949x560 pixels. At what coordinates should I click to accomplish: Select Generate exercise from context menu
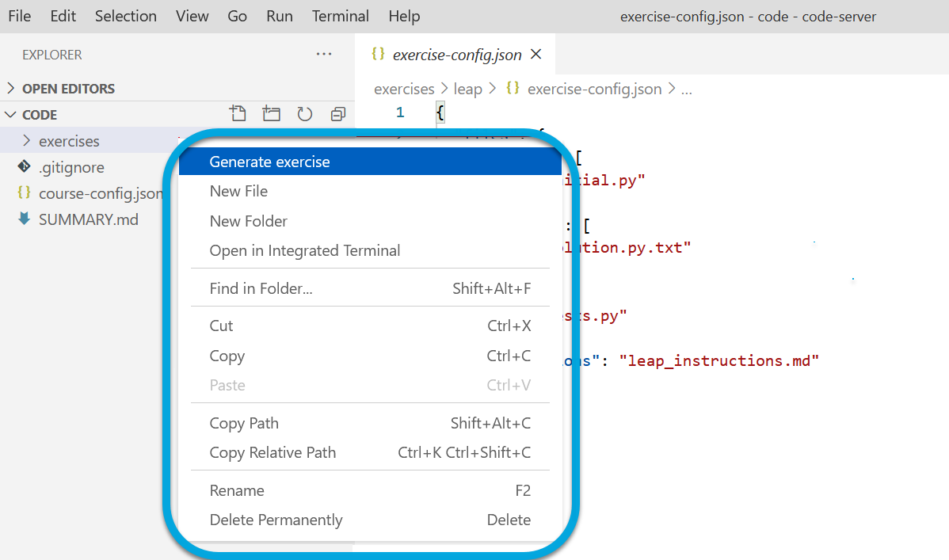269,162
